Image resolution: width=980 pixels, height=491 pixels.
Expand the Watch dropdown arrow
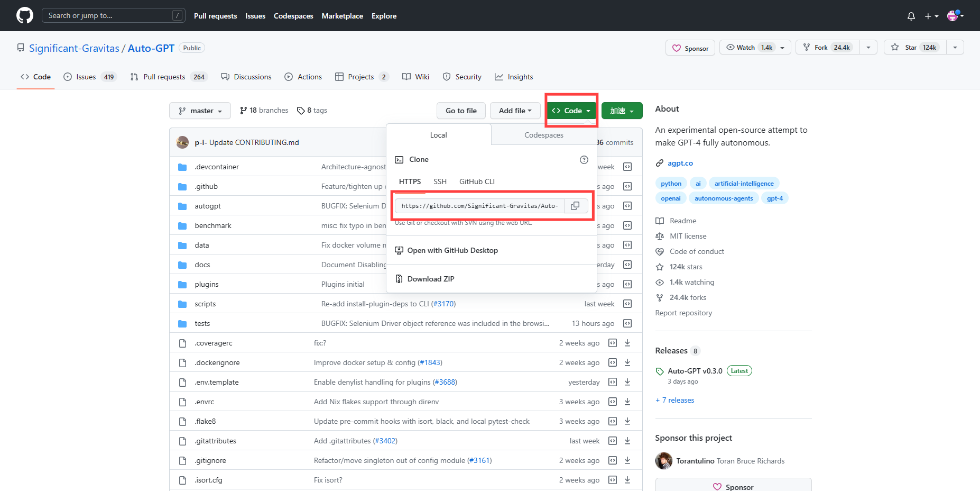point(783,48)
